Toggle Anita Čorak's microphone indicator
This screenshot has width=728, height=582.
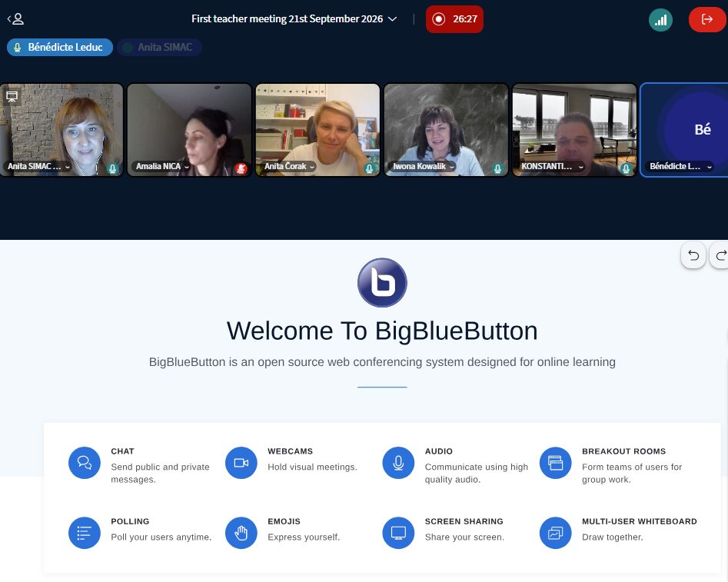(x=370, y=168)
